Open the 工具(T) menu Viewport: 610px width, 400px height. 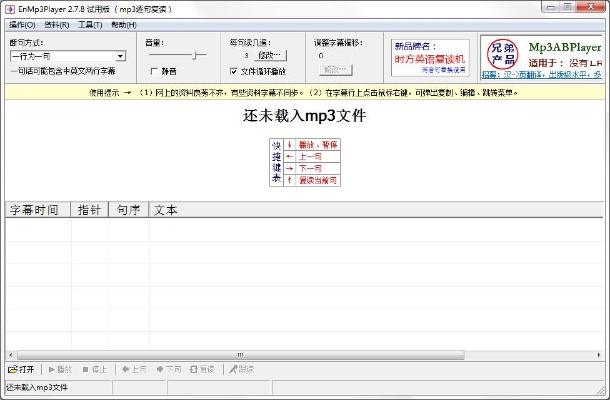tap(90, 25)
